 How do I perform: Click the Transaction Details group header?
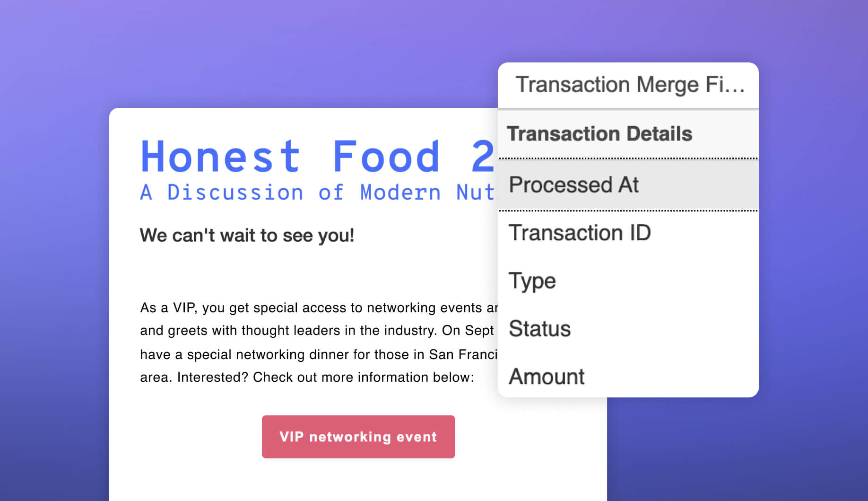pyautogui.click(x=601, y=134)
